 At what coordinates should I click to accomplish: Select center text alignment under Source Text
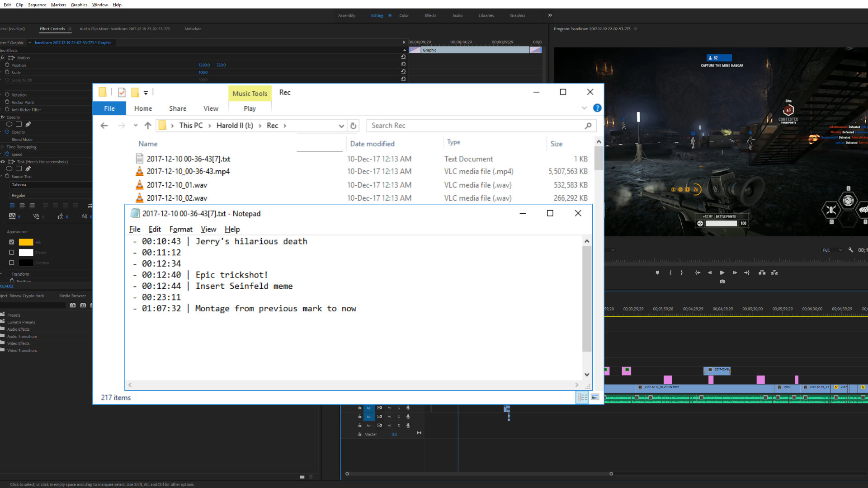coord(22,206)
